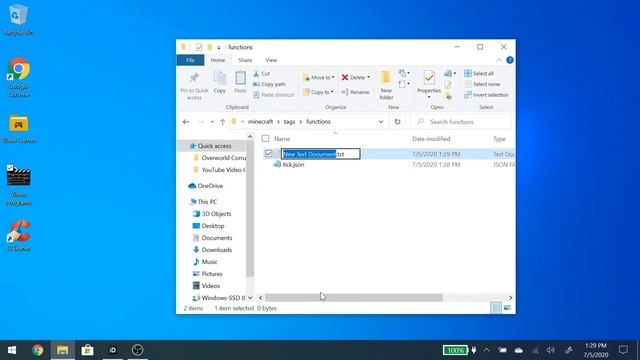The image size is (640, 360).
Task: Click the History icon in Open group
Action: point(448,96)
